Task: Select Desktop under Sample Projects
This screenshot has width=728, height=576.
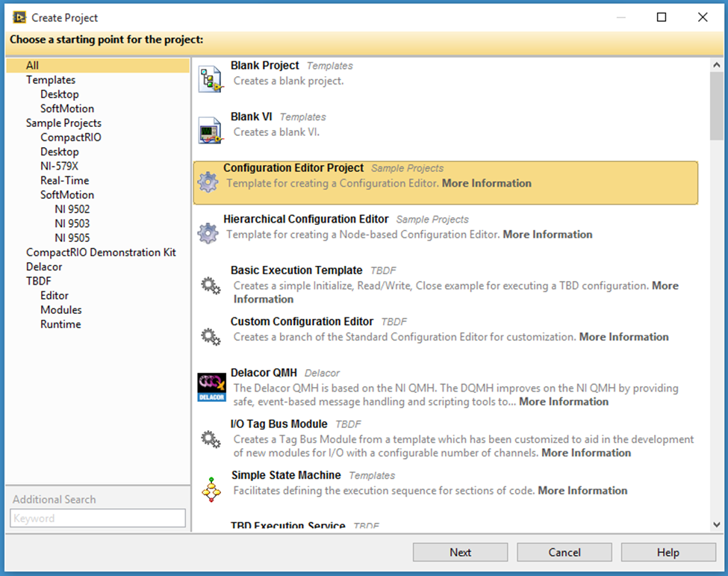Action: (60, 152)
